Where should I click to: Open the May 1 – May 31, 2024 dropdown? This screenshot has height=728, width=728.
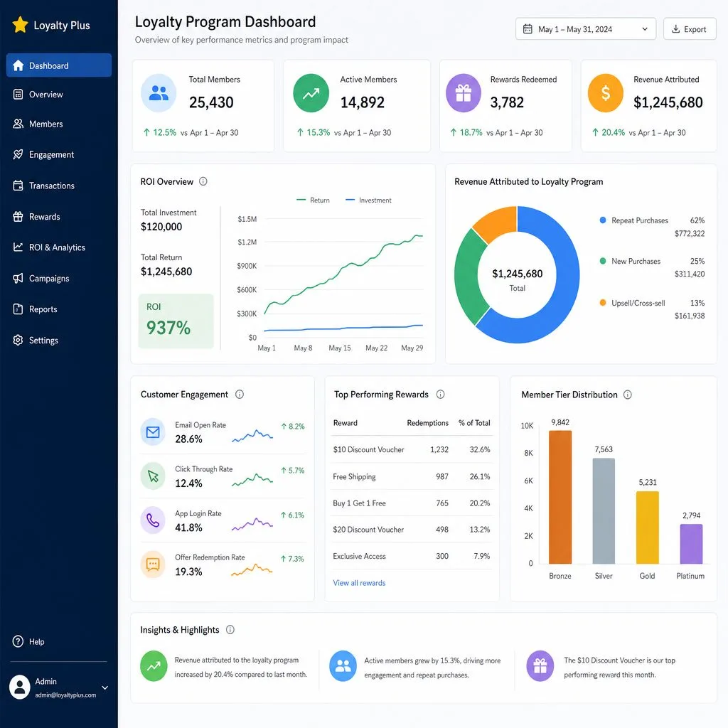coord(586,28)
